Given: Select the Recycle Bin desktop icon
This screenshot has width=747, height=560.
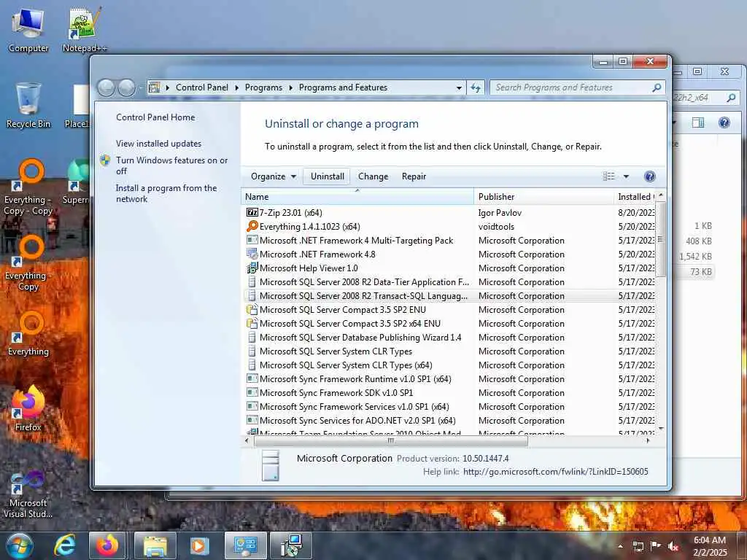Looking at the screenshot, I should coord(28,105).
